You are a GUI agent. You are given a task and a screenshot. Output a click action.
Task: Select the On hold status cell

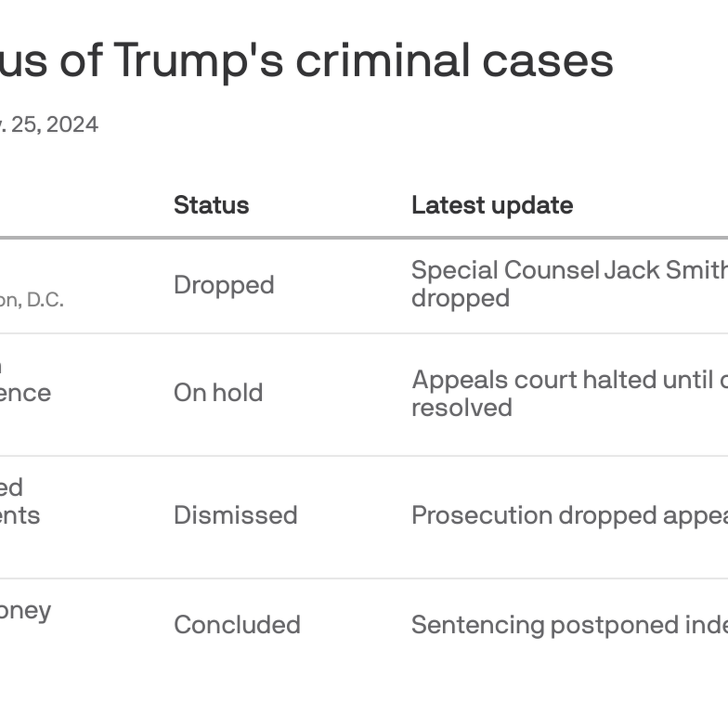pos(218,393)
